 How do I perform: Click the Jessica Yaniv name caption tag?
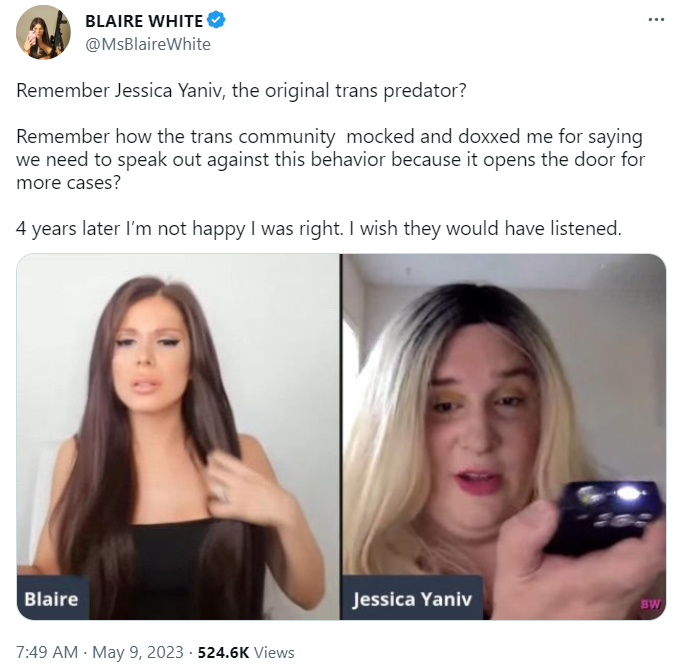[412, 598]
